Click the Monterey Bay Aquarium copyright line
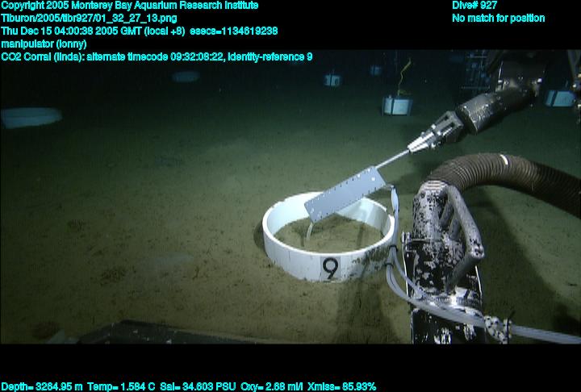 point(130,6)
